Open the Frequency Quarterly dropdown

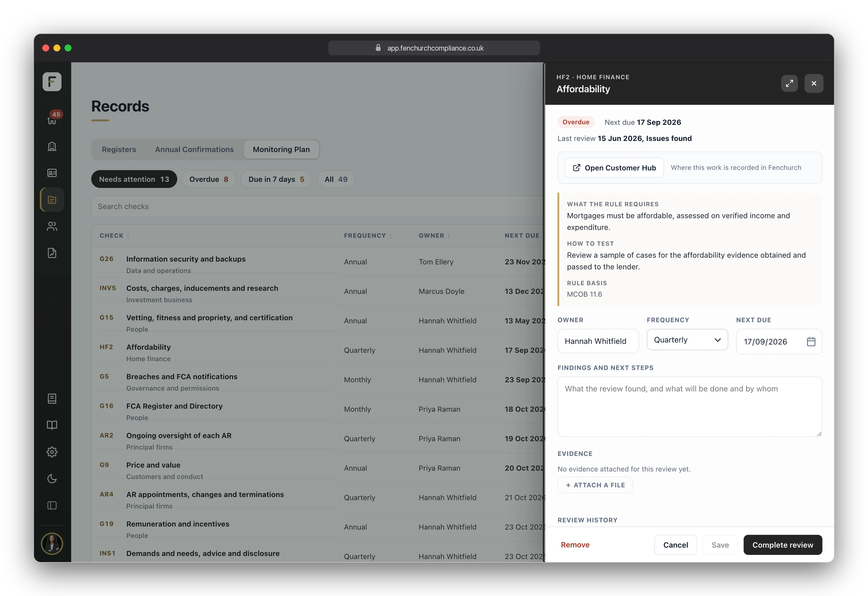point(687,340)
